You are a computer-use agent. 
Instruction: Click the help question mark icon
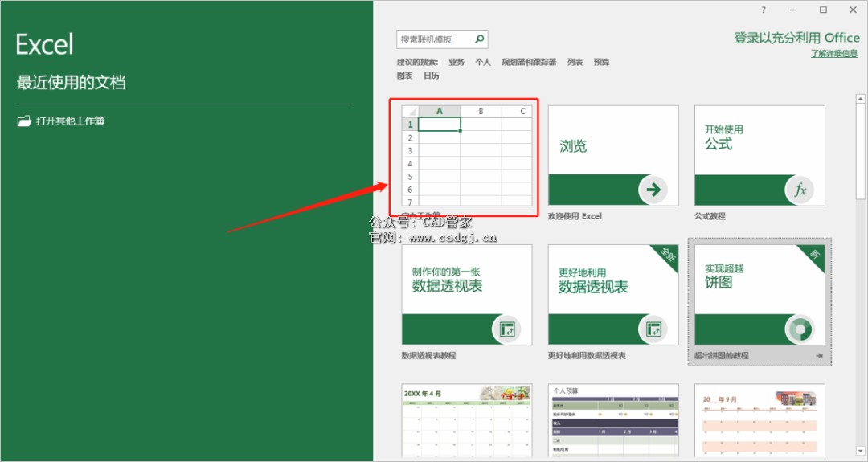764,10
